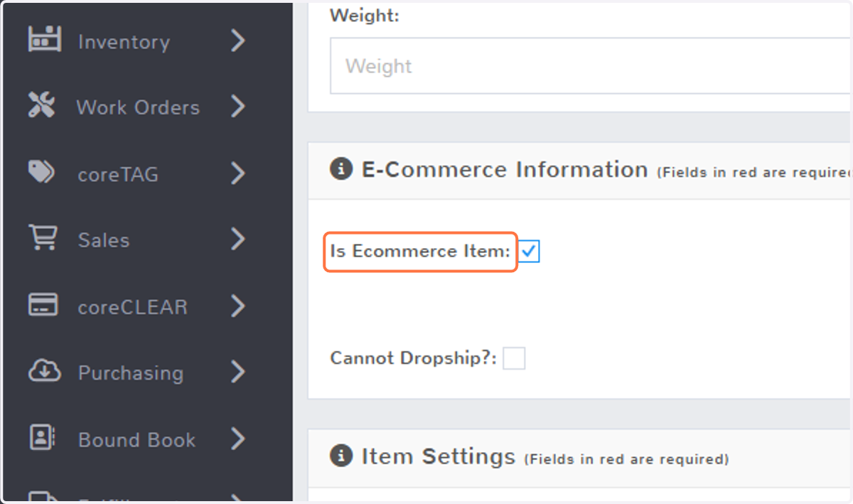Expand the coreCLEAR menu chevron
This screenshot has width=853, height=504.
point(237,306)
